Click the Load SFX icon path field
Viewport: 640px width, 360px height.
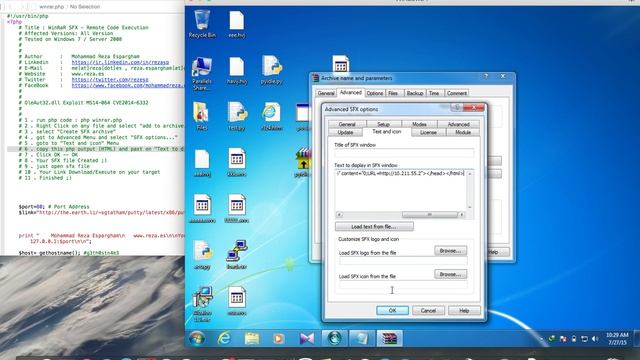(x=403, y=284)
